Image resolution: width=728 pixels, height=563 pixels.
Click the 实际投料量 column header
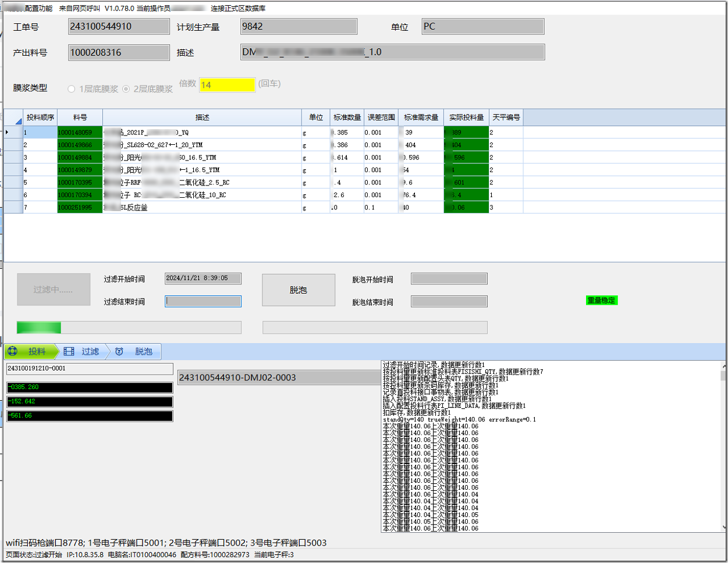tap(466, 117)
